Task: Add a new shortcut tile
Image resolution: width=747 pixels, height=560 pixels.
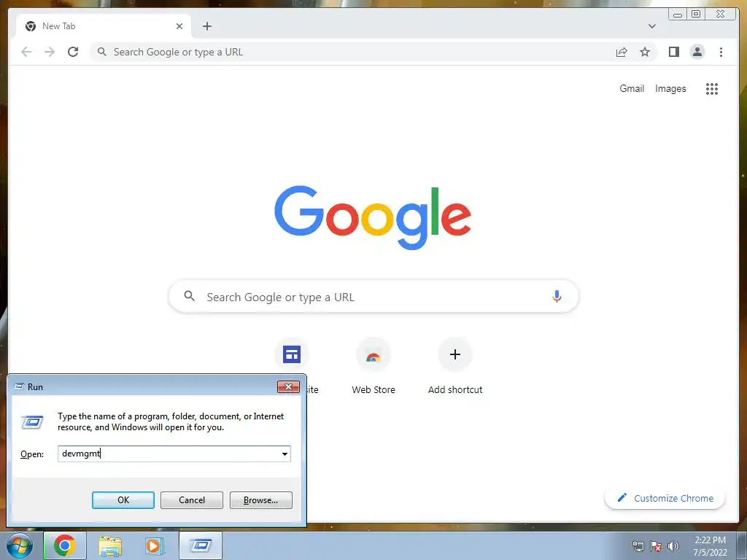Action: (455, 366)
